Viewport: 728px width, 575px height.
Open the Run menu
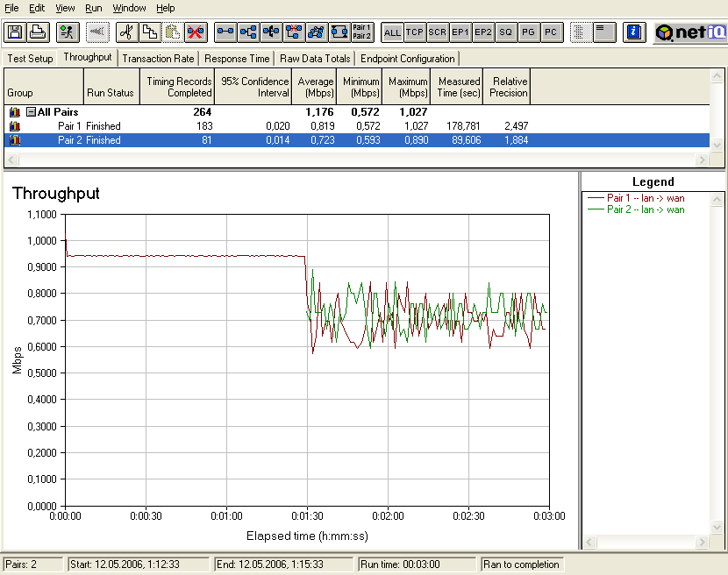pos(93,8)
